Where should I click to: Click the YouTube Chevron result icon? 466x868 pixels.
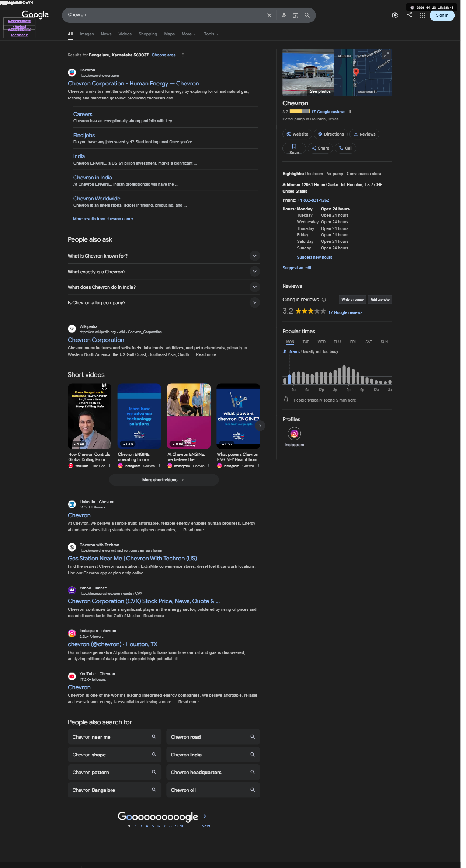click(x=72, y=676)
